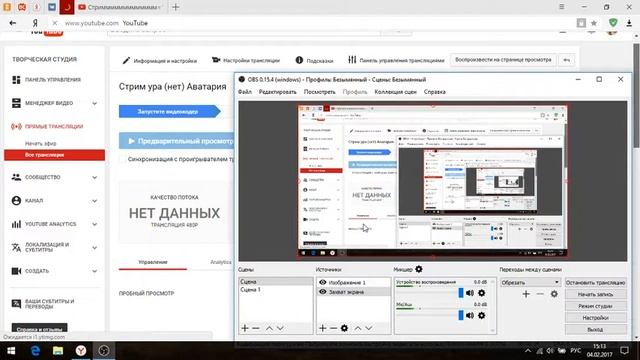Image resolution: width=640 pixels, height=360 pixels.
Task: Click Воспроизвести на странице просмотра button
Action: click(503, 60)
